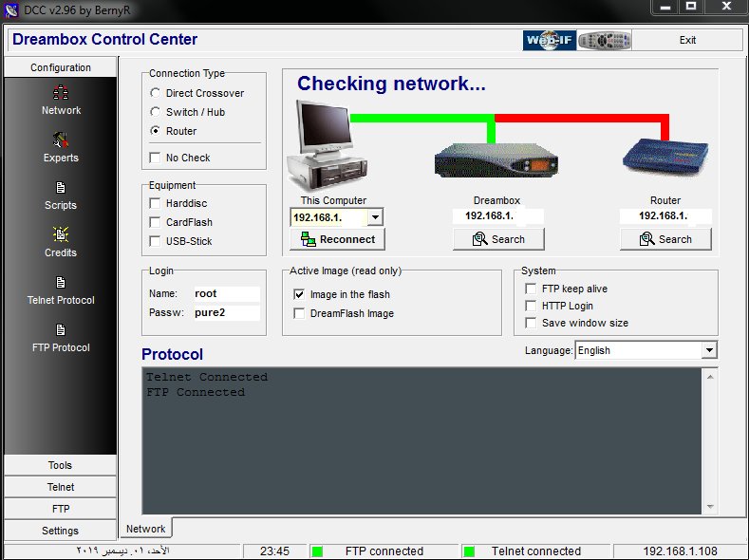Screen dimensions: 749x560
Task: Open the Scripts sidebar icon
Action: point(61,196)
